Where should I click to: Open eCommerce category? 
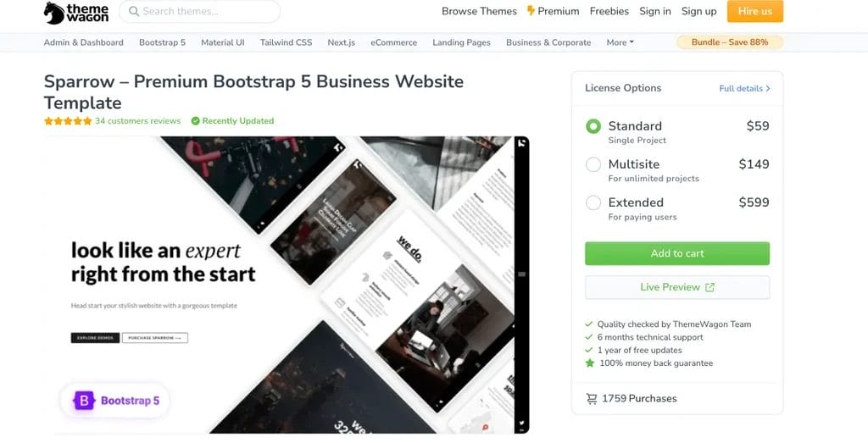point(393,42)
